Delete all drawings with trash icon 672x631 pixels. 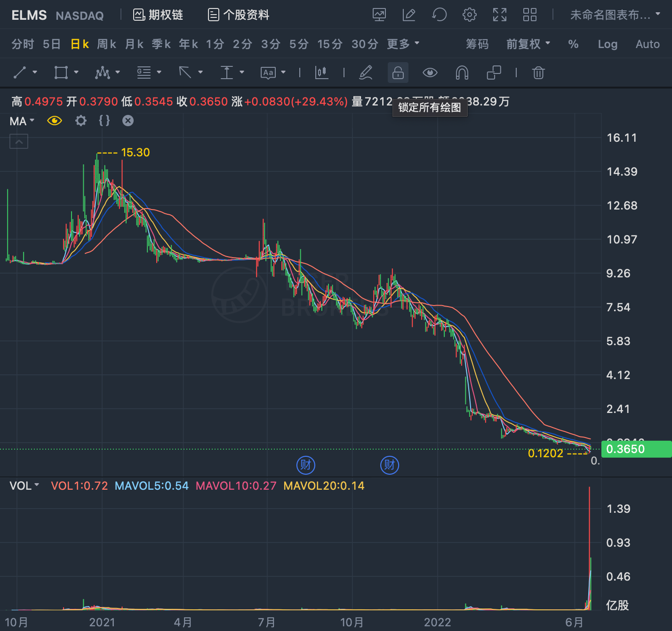click(x=538, y=73)
